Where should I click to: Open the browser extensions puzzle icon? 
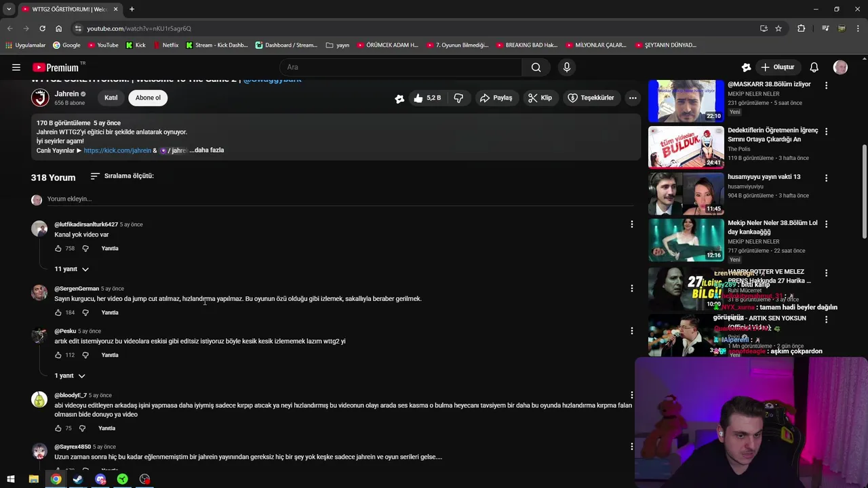[802, 28]
